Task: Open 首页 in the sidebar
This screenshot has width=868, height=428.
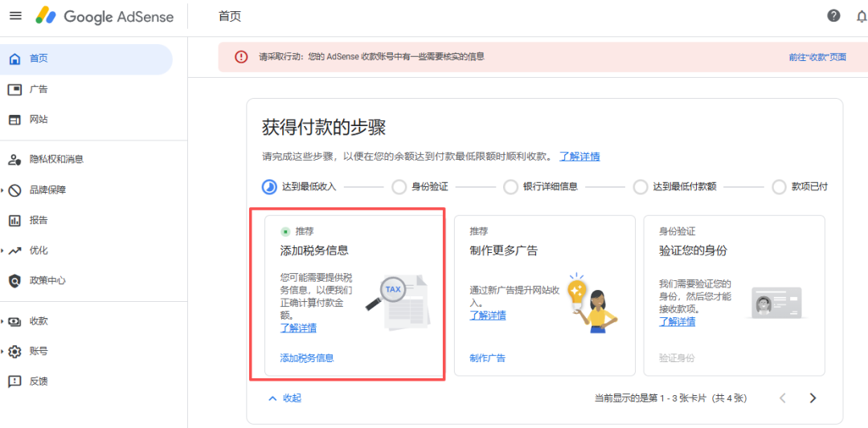Action: (x=86, y=59)
